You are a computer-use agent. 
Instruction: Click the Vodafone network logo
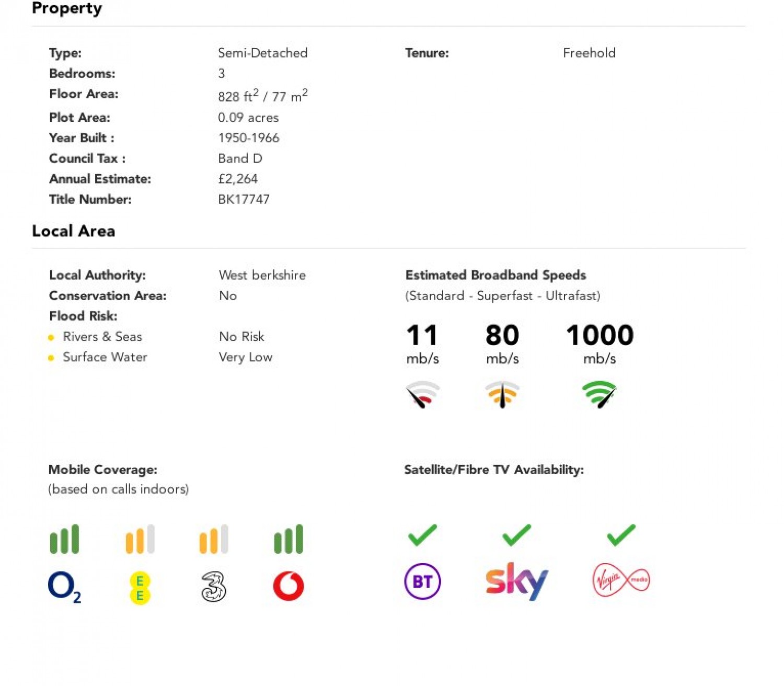[x=289, y=586]
